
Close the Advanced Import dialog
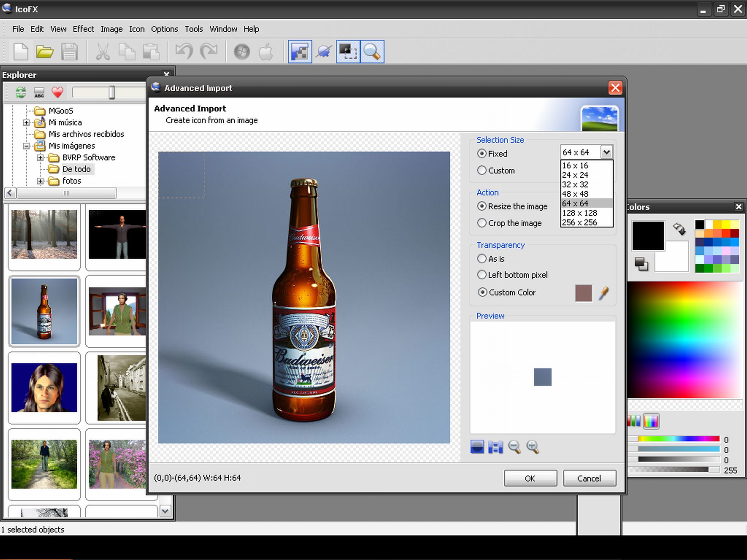(615, 88)
